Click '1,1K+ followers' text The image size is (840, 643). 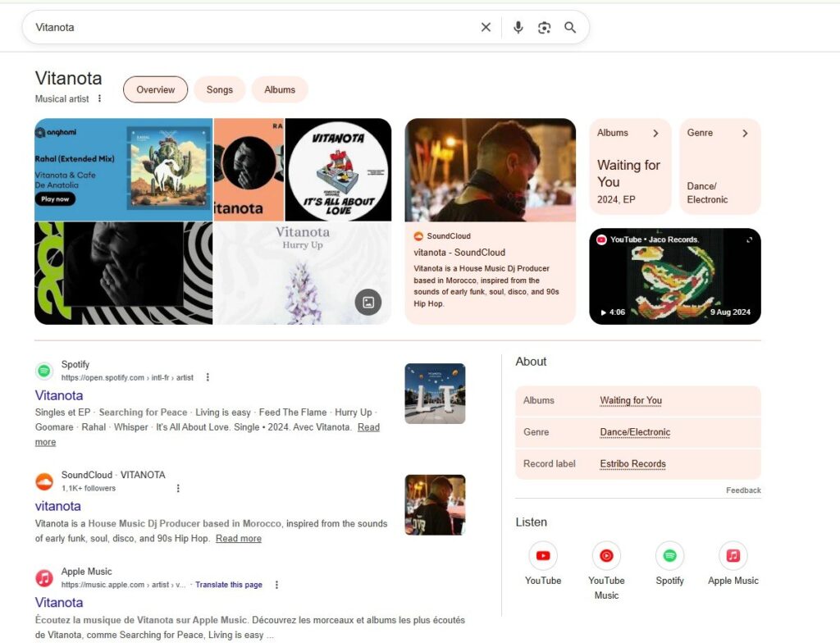[89, 488]
